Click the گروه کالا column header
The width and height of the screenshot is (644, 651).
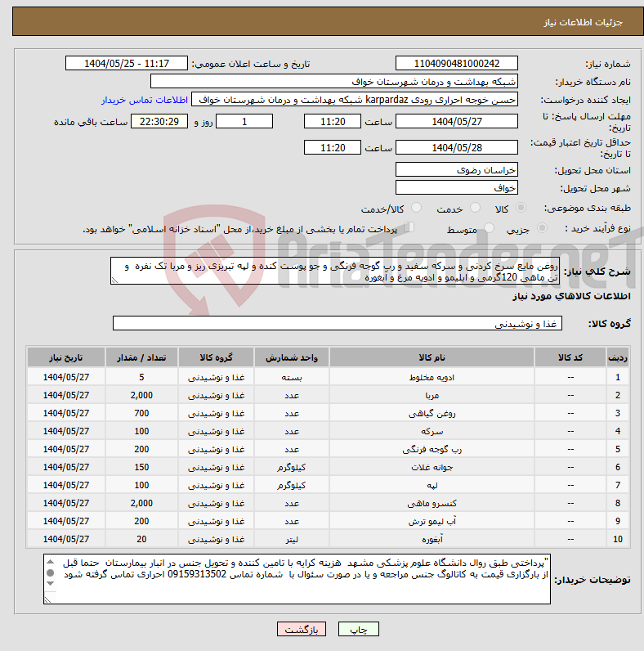click(x=217, y=357)
